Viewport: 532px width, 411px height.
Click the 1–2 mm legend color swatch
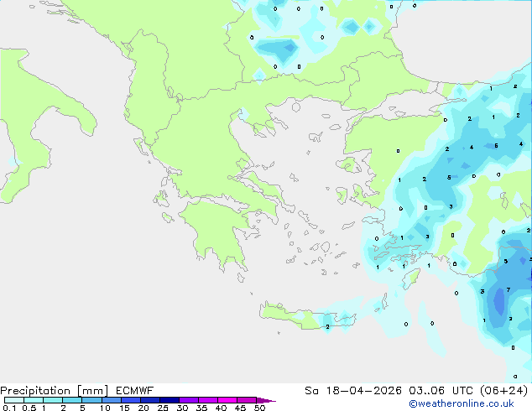tap(53, 400)
